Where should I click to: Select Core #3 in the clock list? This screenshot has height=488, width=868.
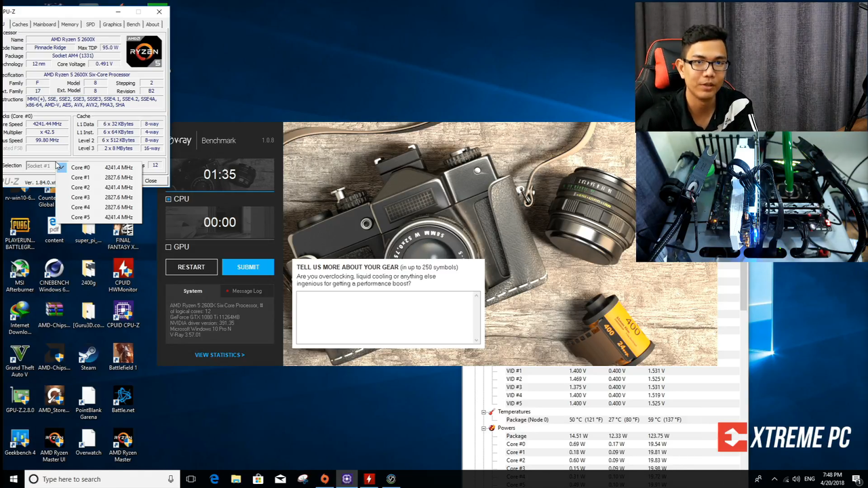(102, 197)
